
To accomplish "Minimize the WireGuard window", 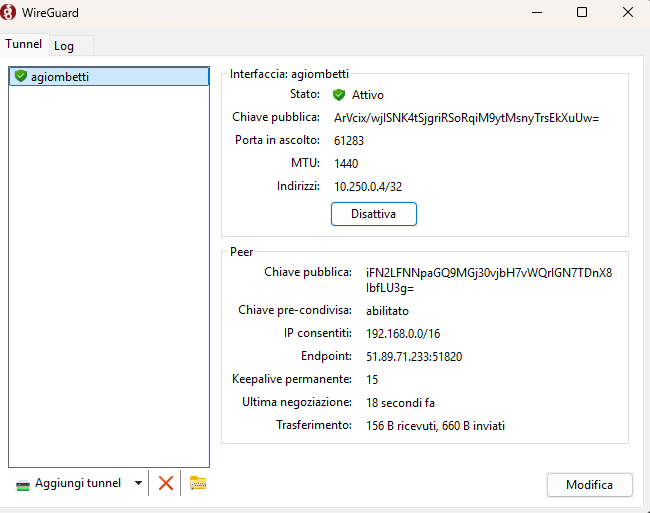I will 537,13.
